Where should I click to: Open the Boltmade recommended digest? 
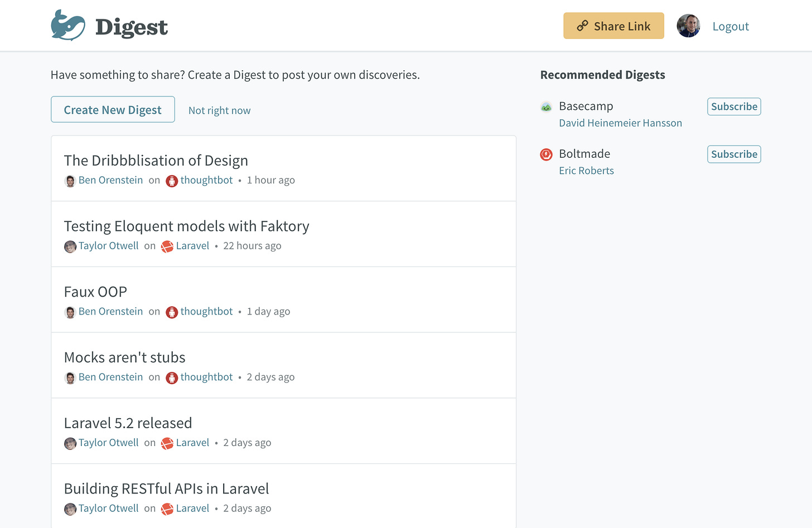584,154
